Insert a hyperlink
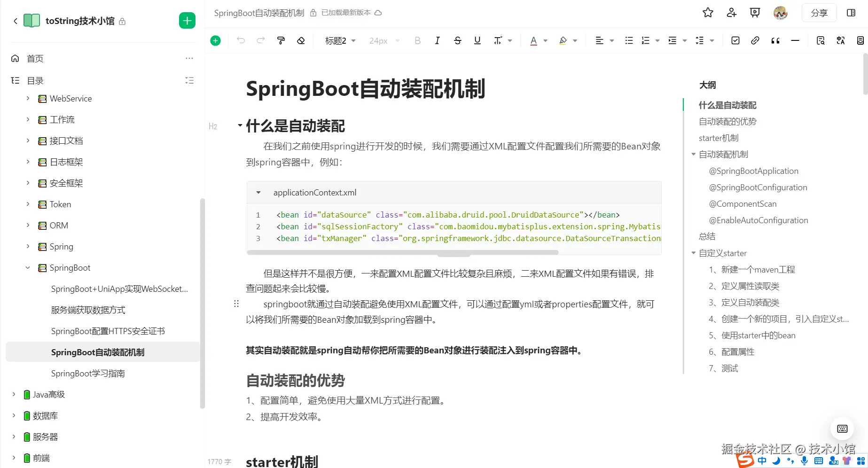This screenshot has width=868, height=468. coord(755,40)
